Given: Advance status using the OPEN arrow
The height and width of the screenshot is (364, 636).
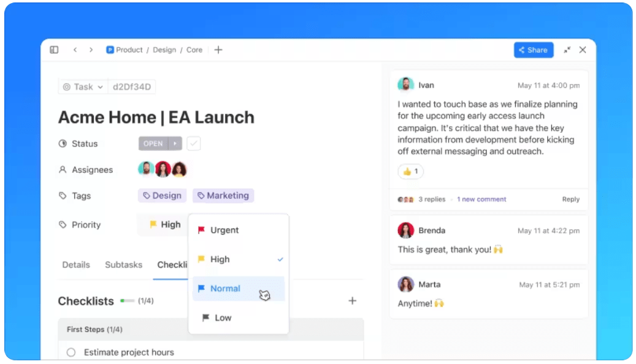Looking at the screenshot, I should click(x=175, y=143).
